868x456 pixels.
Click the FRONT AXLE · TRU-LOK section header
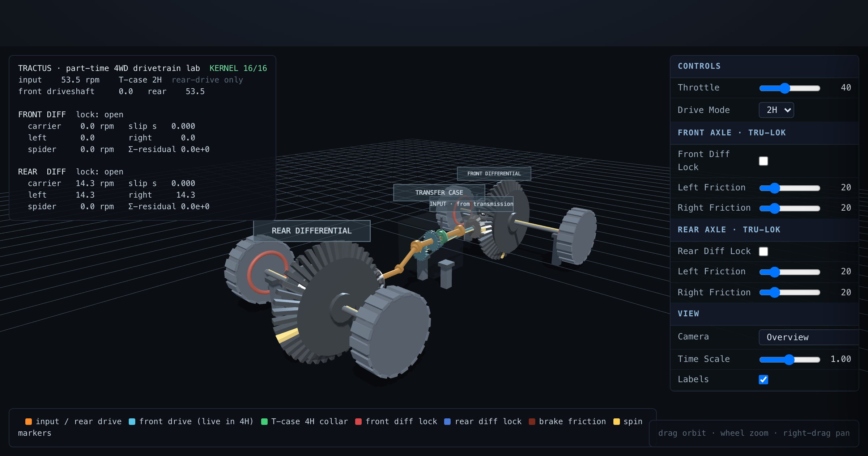764,133
